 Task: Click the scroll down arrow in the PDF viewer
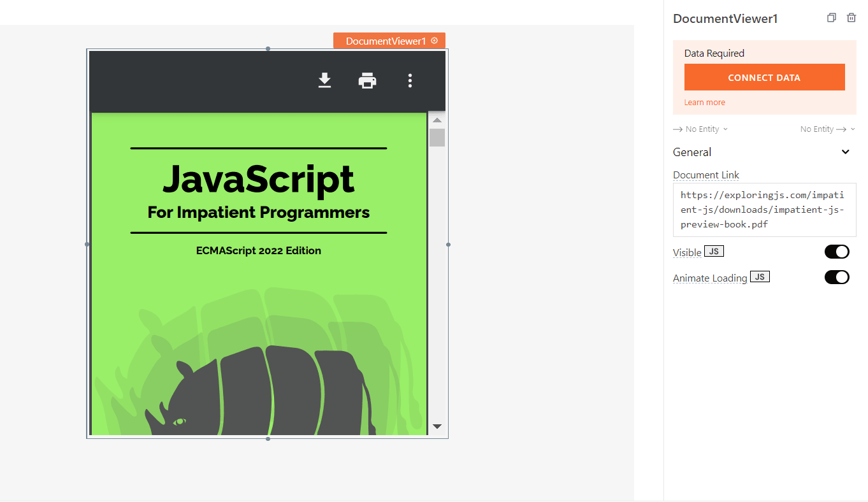point(437,426)
